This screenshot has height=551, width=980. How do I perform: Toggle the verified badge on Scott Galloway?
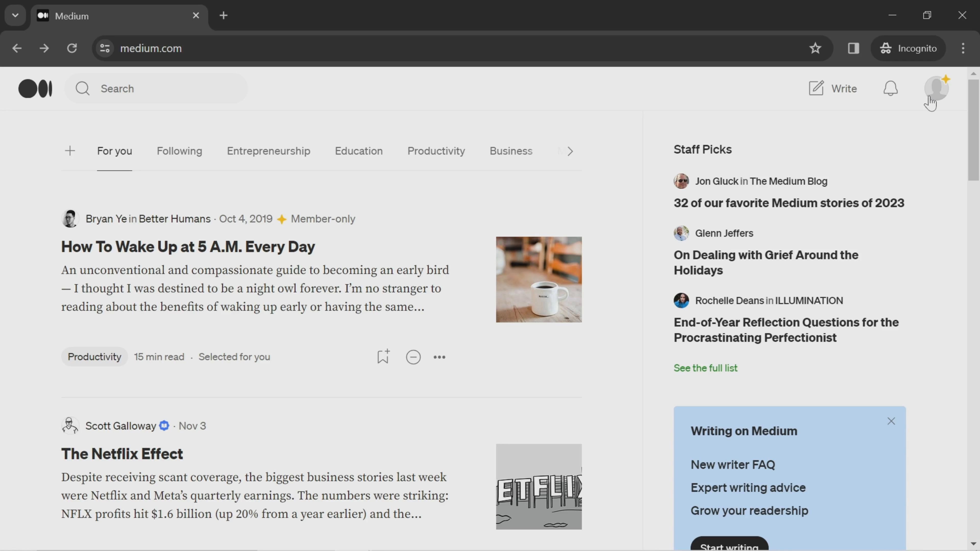pos(164,425)
